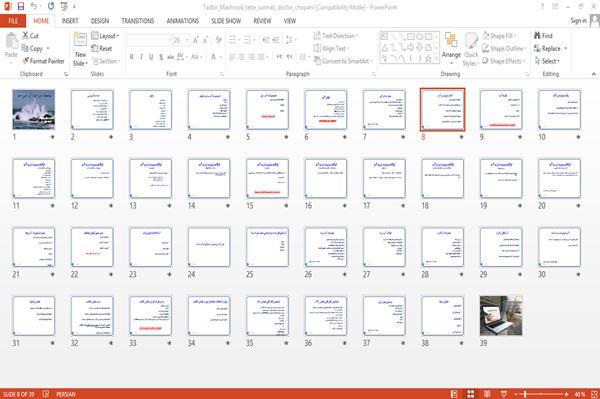This screenshot has width=600, height=399.
Task: Select slide 39 thumbnail
Action: tap(501, 316)
